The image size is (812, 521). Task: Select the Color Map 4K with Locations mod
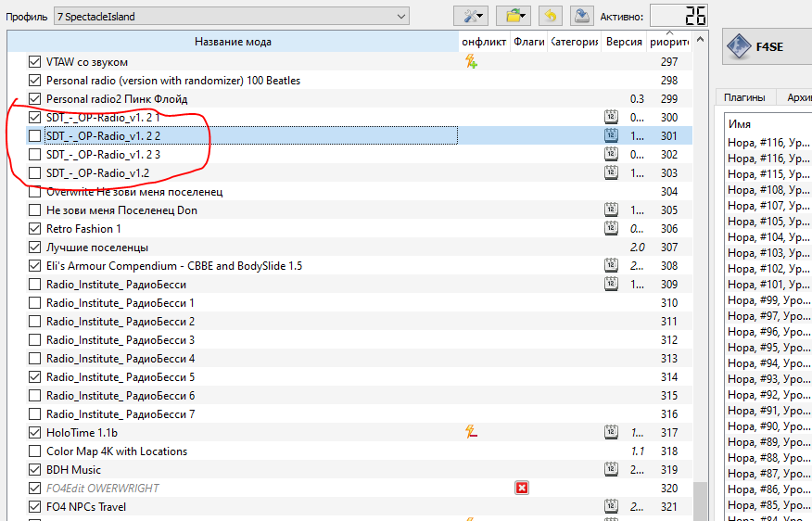click(117, 451)
